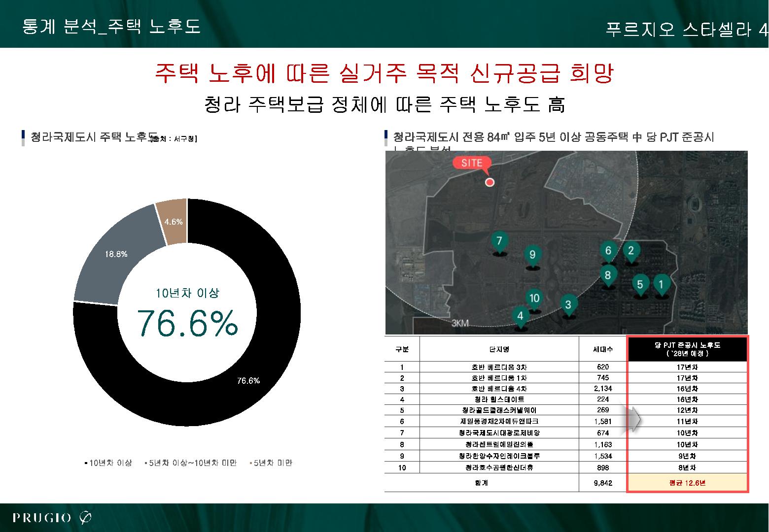
Task: Click the '11년차' age cell
Action: click(688, 421)
